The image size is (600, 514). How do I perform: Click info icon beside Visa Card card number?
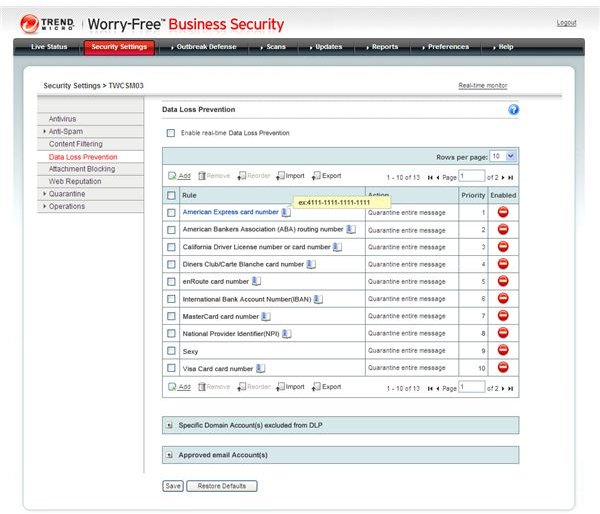[261, 369]
